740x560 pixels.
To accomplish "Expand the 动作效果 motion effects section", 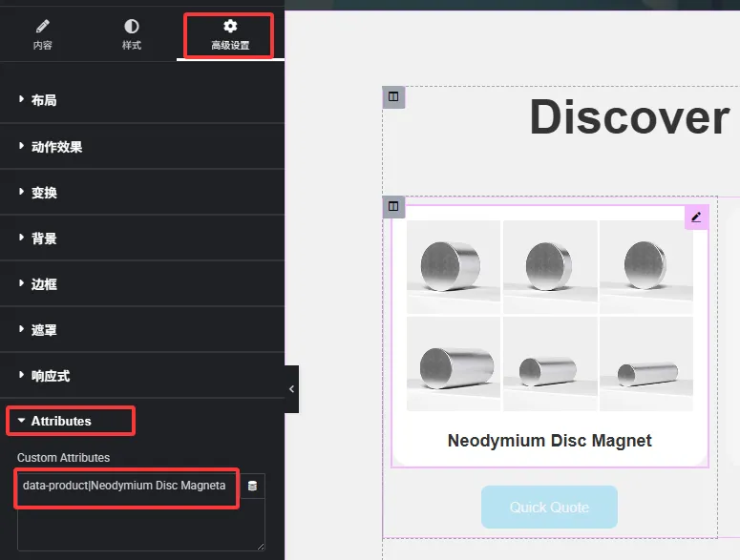I will point(56,147).
